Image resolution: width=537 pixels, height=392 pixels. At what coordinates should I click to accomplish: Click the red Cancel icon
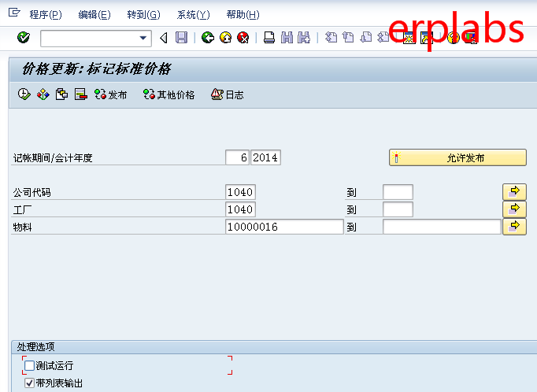click(243, 37)
